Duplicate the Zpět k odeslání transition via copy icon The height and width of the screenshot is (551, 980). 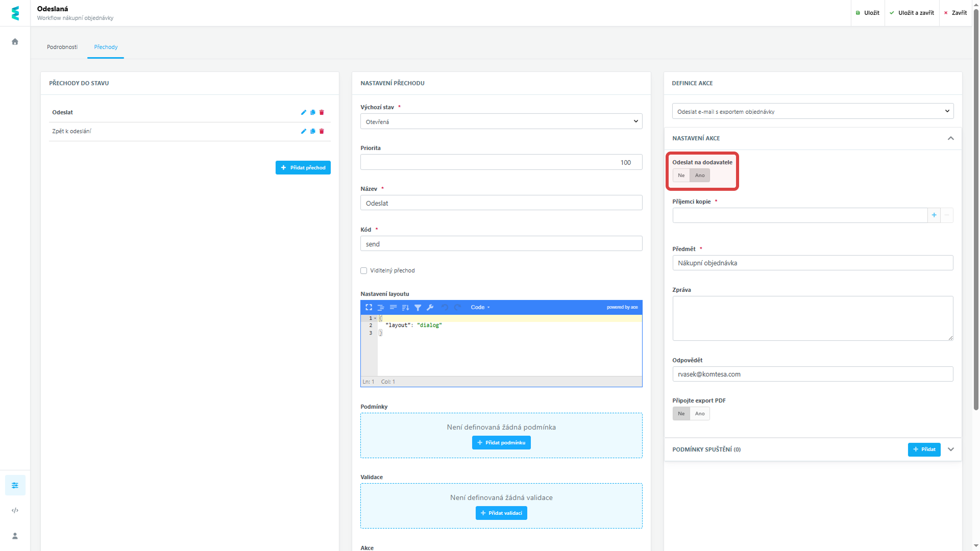pos(312,131)
